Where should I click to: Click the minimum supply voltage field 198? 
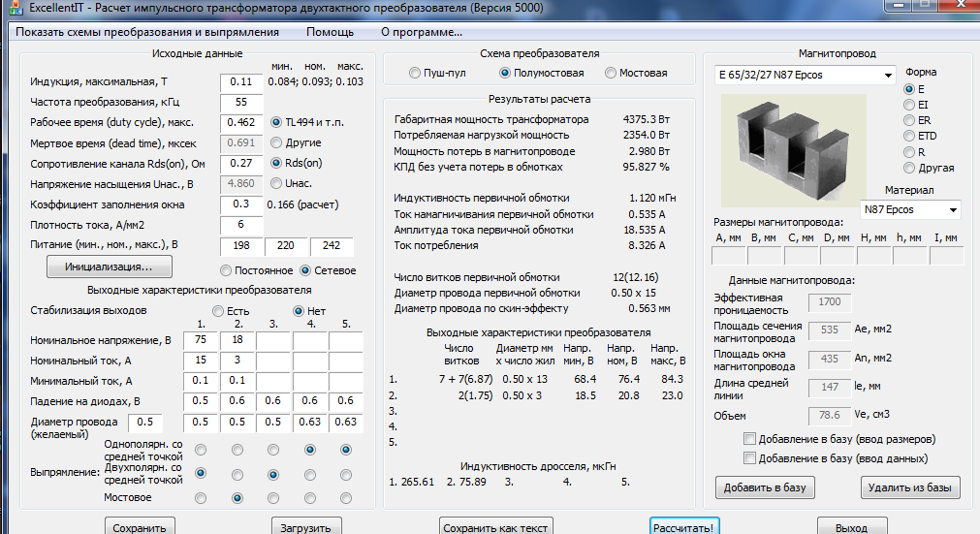click(x=241, y=246)
